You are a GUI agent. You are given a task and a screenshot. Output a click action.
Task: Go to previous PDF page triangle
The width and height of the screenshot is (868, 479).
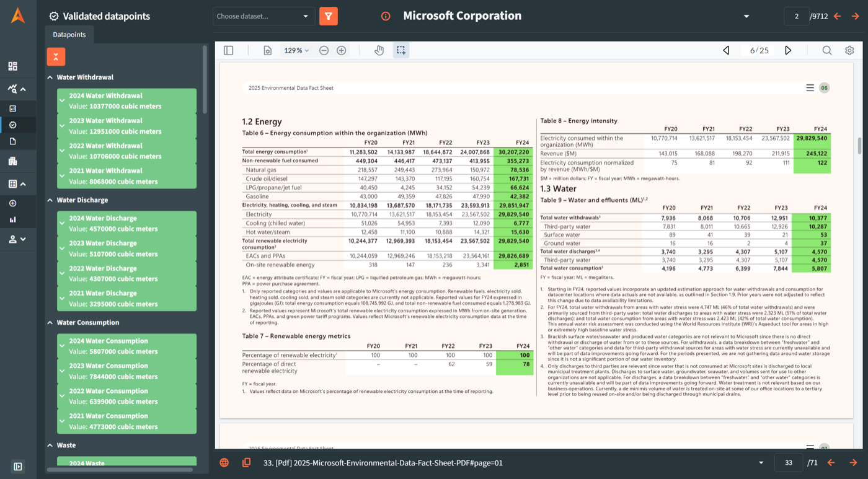click(727, 50)
